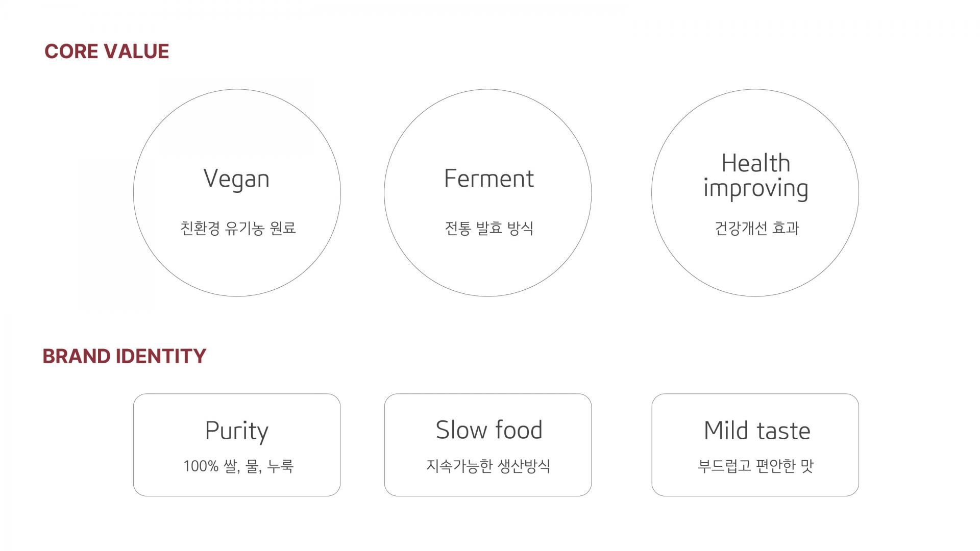Select the BRAND IDENTITY heading
This screenshot has height=551, width=980.
click(125, 356)
